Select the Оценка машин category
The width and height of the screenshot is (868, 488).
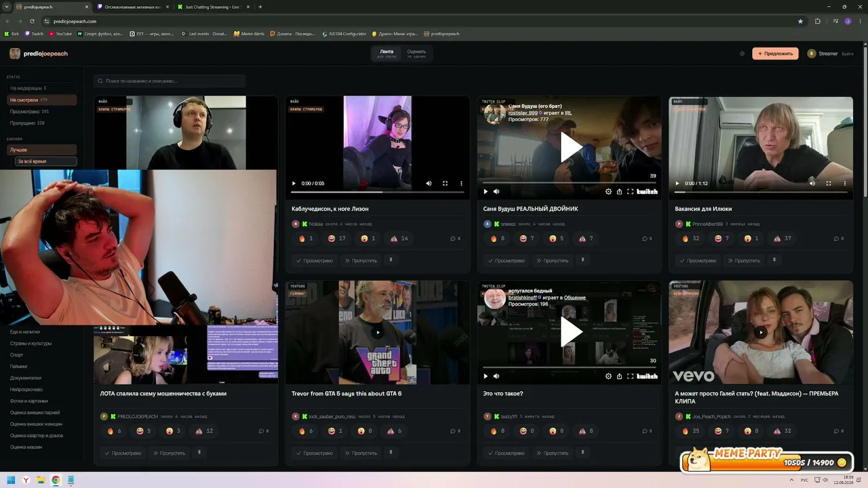26,447
